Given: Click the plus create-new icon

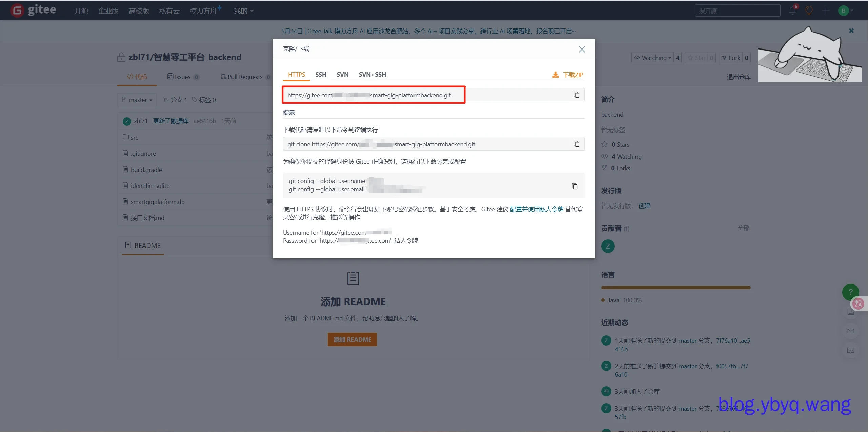Looking at the screenshot, I should click(x=826, y=11).
